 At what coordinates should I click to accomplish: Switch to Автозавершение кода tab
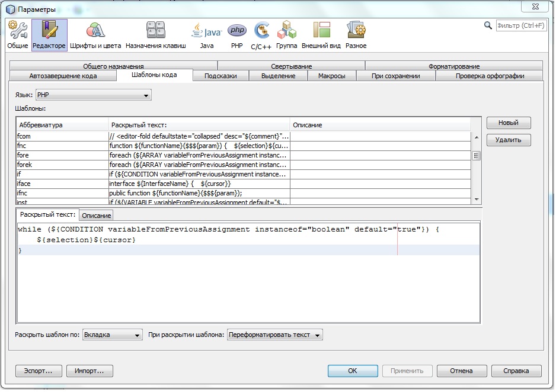coord(63,76)
